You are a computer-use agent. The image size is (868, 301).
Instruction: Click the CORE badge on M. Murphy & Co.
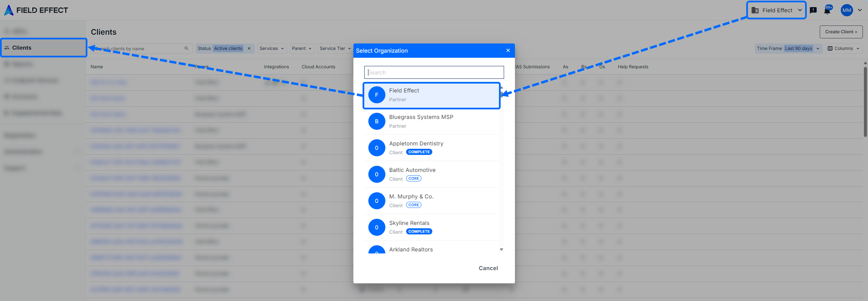pos(414,205)
